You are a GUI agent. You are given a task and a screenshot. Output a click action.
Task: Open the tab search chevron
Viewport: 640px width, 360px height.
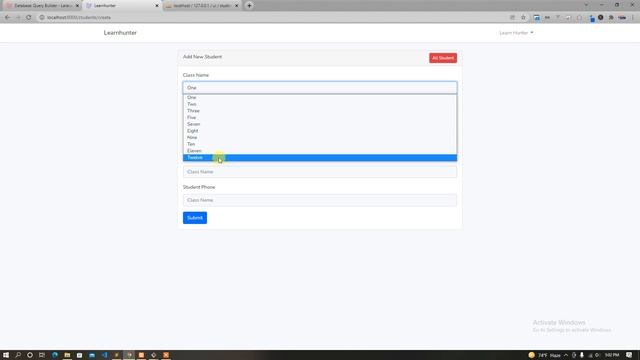point(586,5)
